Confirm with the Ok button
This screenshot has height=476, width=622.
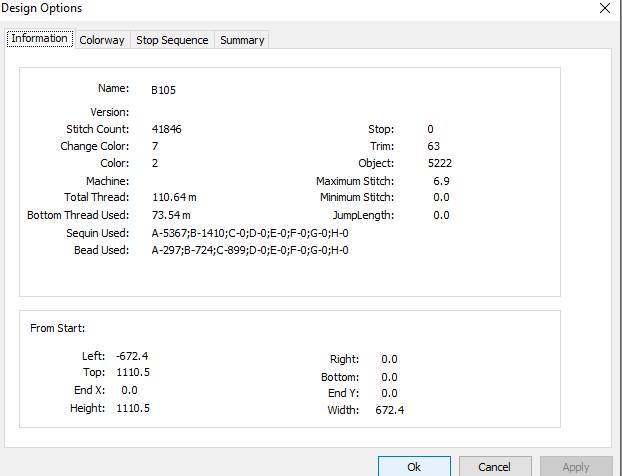point(414,466)
